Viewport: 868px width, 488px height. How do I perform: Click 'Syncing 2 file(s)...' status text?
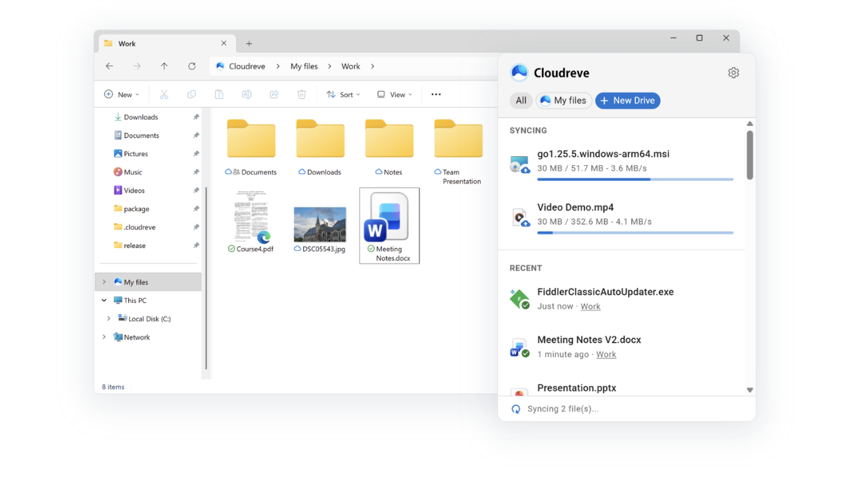coord(563,409)
